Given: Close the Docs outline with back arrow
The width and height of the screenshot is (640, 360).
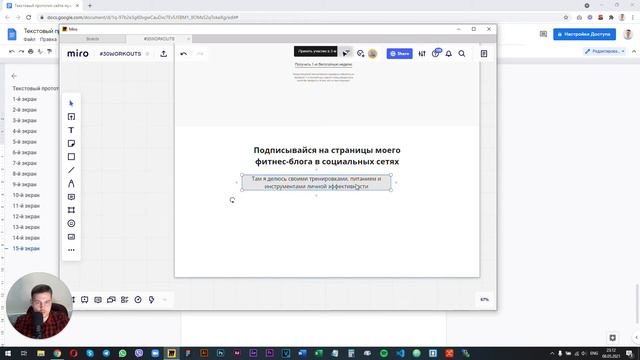Looking at the screenshot, I should point(14,76).
